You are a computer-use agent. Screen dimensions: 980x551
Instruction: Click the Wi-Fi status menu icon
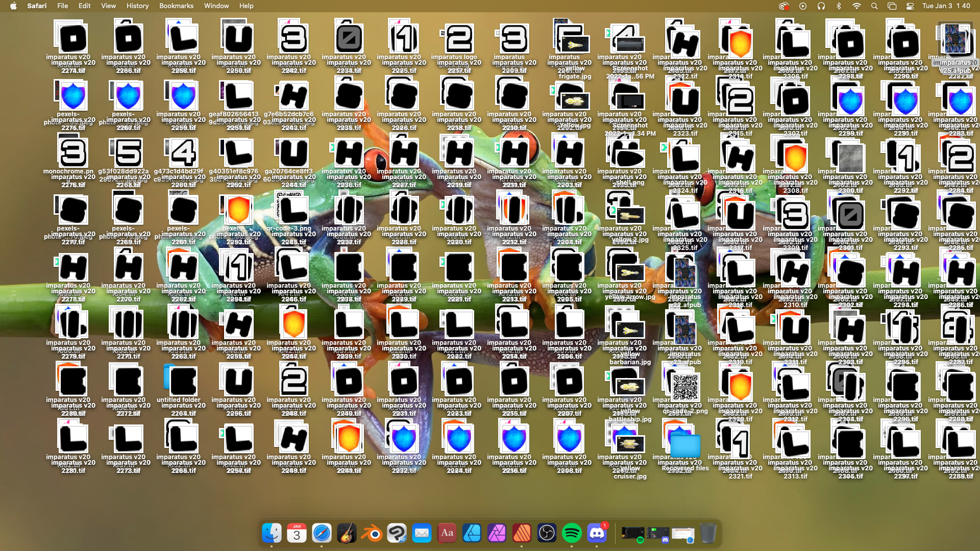click(x=856, y=6)
